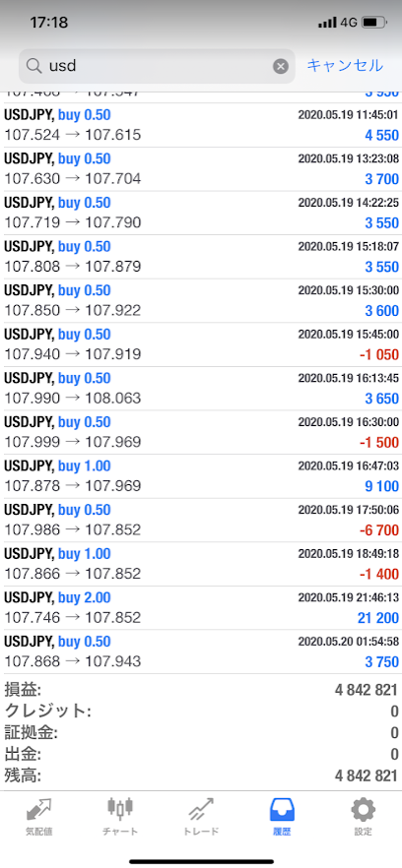Focus the search field containing usd

click(x=157, y=67)
